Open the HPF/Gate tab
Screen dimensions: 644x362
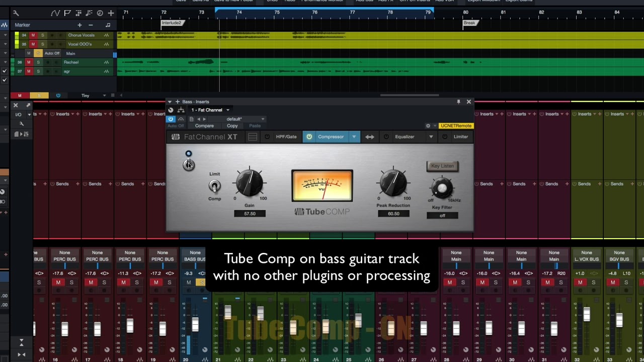coord(286,137)
